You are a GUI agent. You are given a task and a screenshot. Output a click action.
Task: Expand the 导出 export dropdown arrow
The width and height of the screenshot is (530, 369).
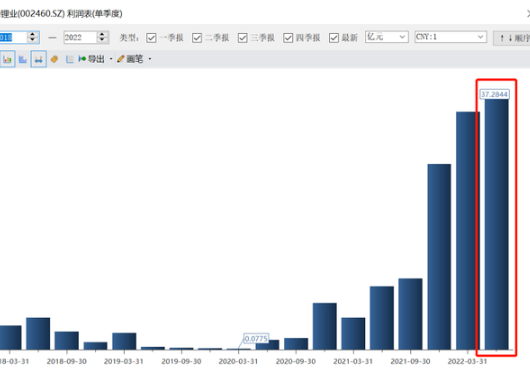[x=111, y=59]
